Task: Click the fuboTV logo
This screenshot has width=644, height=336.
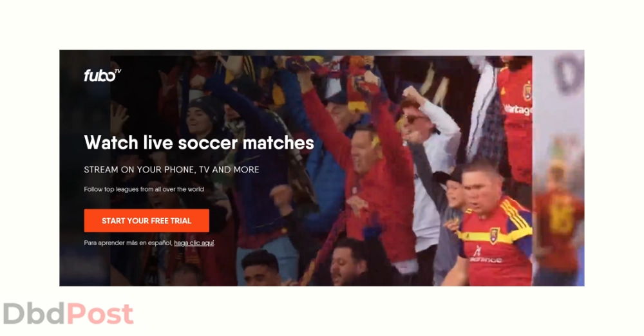Action: click(x=102, y=75)
